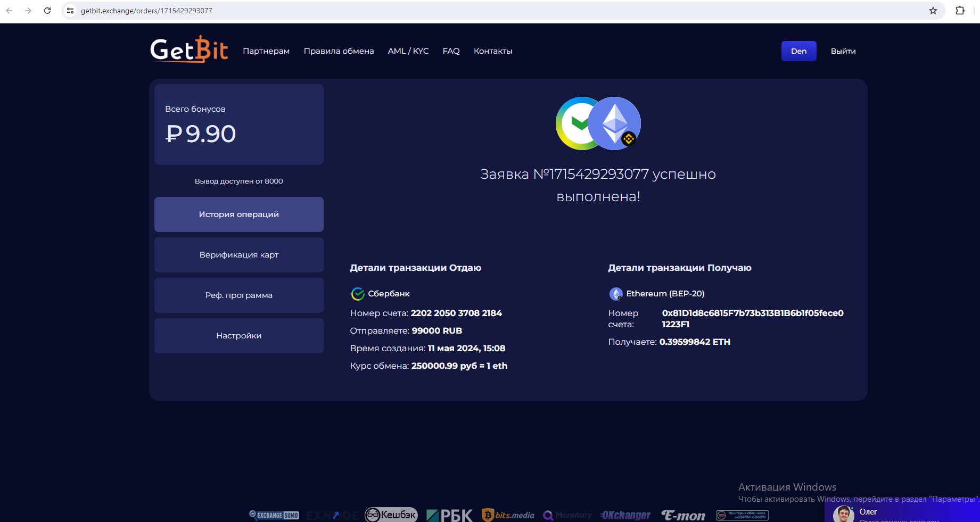Image resolution: width=980 pixels, height=522 pixels.
Task: Select the wallet address starting 0x81D1d8
Action: (x=753, y=319)
